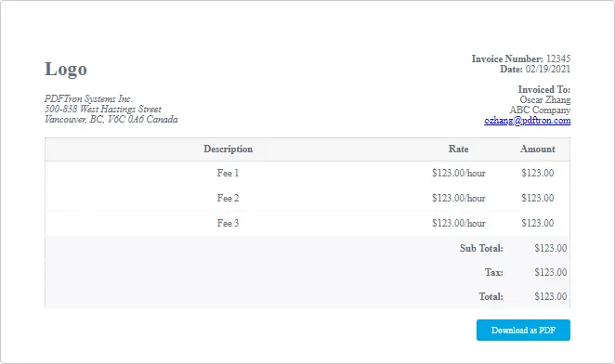Click the Total label

[491, 296]
